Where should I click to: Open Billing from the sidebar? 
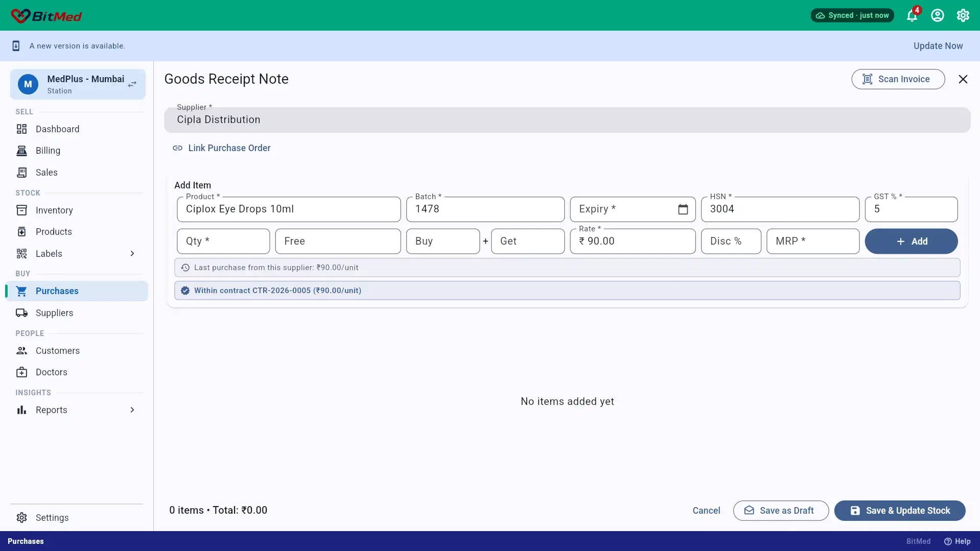tap(77, 151)
